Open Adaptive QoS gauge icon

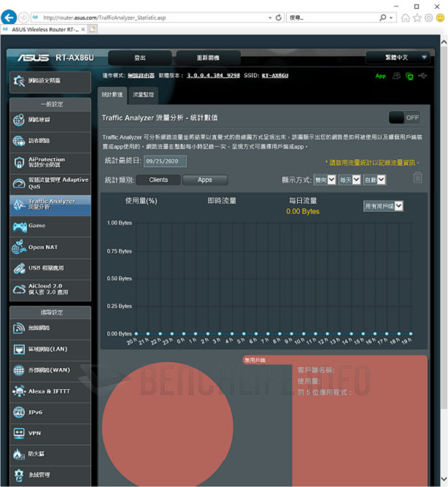coord(19,183)
